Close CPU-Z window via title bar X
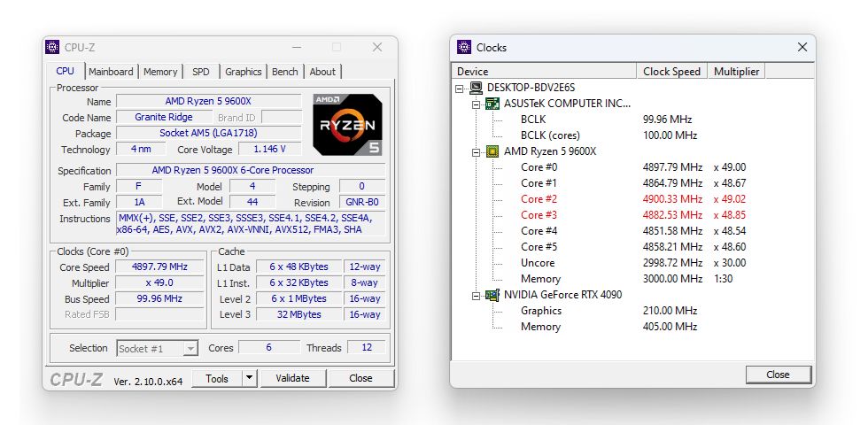The image size is (868, 425). point(377,48)
